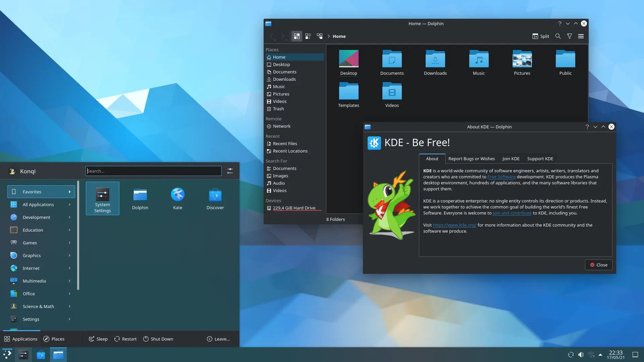
Task: Switch to the Report Bugs or Wishes tab
Action: point(472,158)
